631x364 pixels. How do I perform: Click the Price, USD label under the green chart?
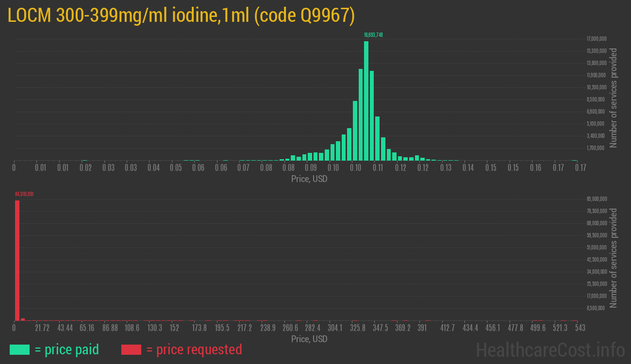click(x=309, y=179)
